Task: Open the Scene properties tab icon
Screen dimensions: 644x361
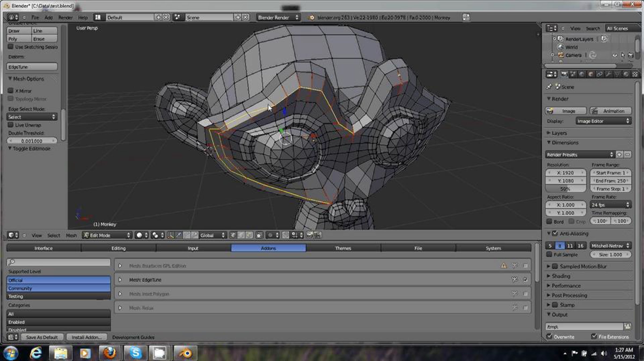Action: [x=573, y=74]
